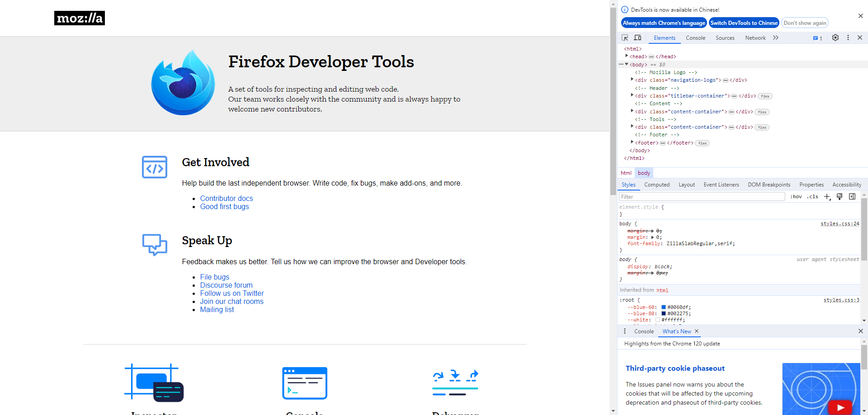This screenshot has height=415, width=868.
Task: Select html in the breadcrumb bar
Action: click(x=626, y=173)
